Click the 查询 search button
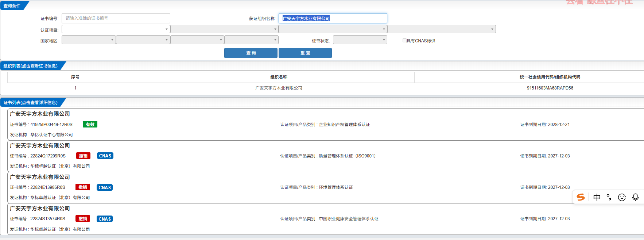 (251, 53)
